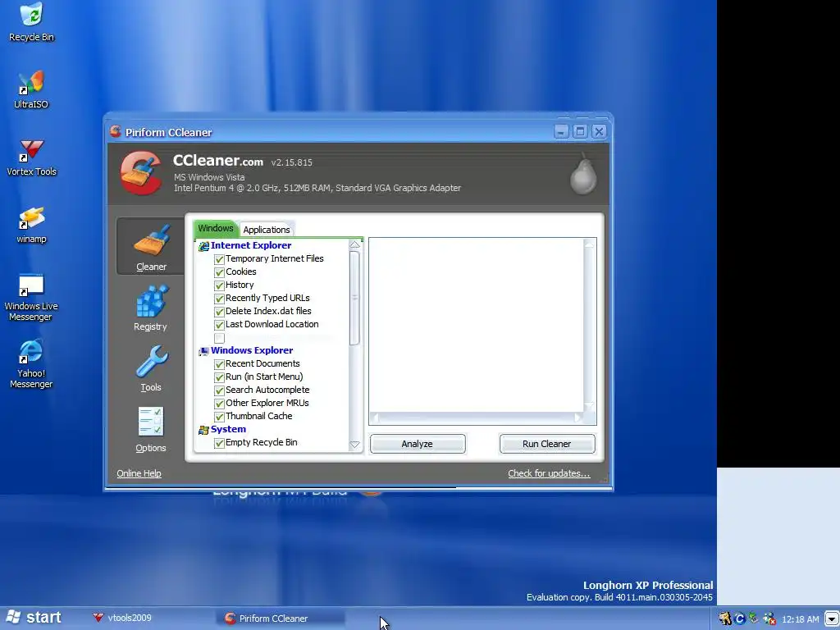Click the Internet Explorer category icon

coord(203,246)
